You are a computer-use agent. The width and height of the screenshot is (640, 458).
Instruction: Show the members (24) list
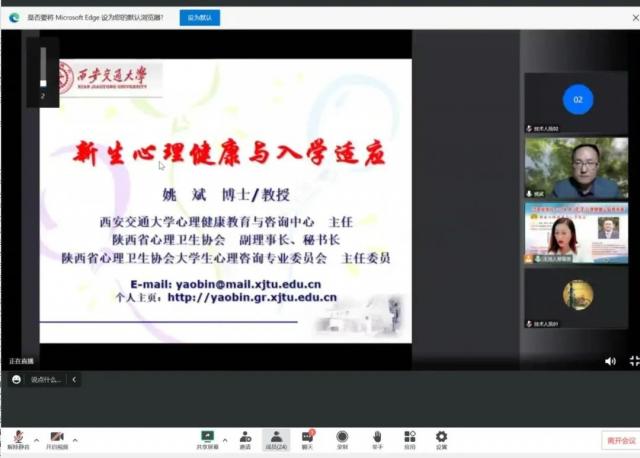pos(276,438)
